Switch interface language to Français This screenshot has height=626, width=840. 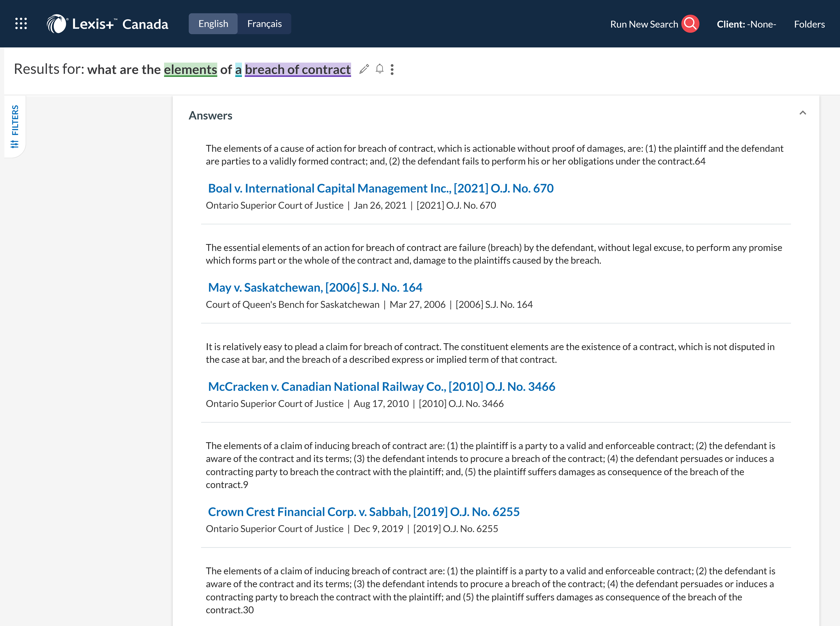(x=264, y=24)
